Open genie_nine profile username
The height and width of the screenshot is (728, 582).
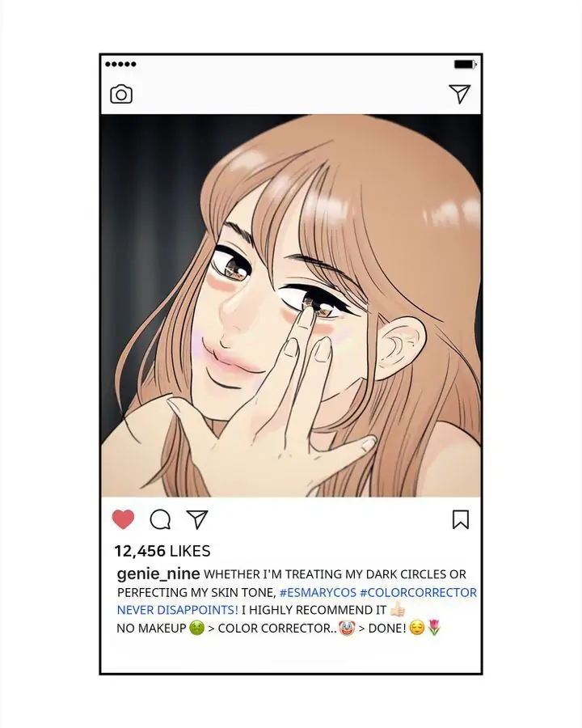point(158,574)
